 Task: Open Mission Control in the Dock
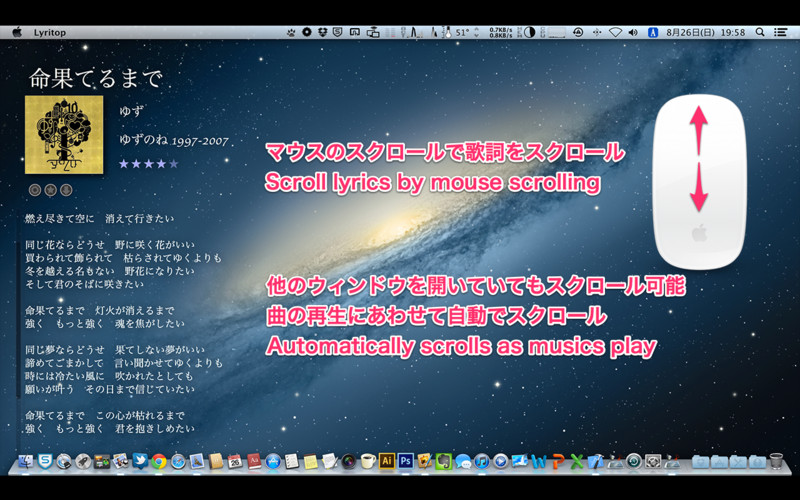(102, 461)
